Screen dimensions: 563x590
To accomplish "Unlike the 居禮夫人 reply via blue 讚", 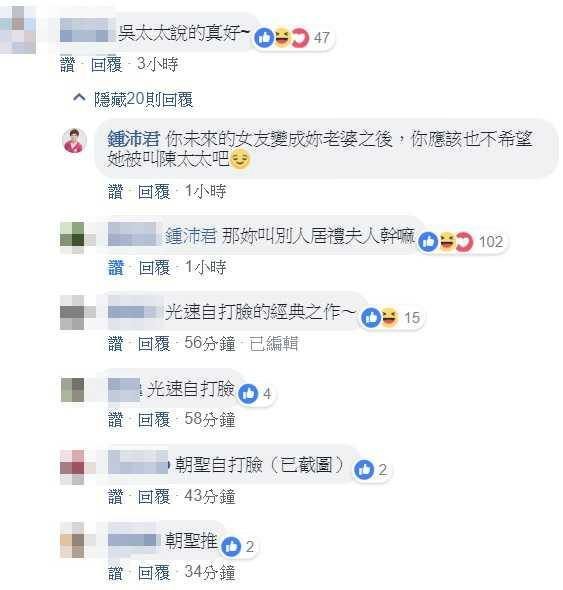I will click(x=116, y=268).
